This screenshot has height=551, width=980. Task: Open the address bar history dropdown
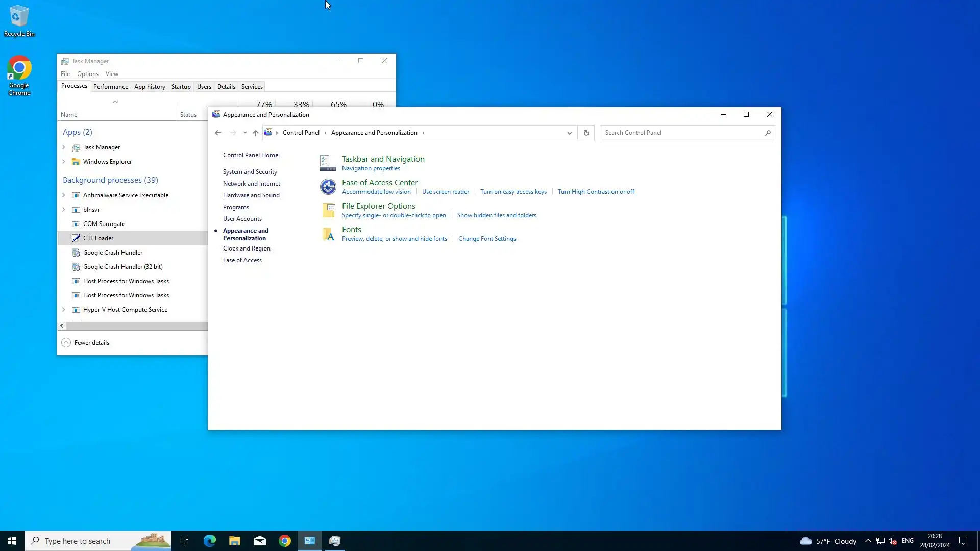pyautogui.click(x=570, y=133)
